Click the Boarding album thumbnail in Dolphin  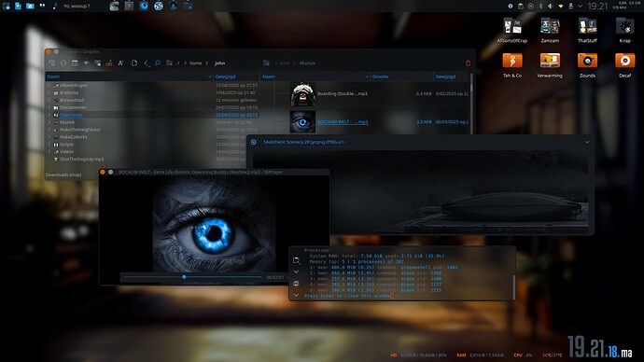tap(302, 94)
